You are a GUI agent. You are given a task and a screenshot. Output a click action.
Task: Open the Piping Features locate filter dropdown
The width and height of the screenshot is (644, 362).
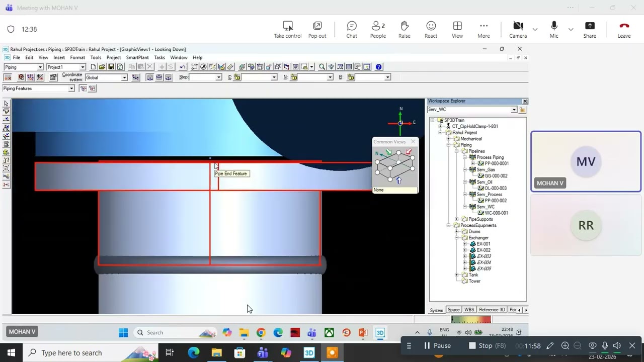pos(71,88)
